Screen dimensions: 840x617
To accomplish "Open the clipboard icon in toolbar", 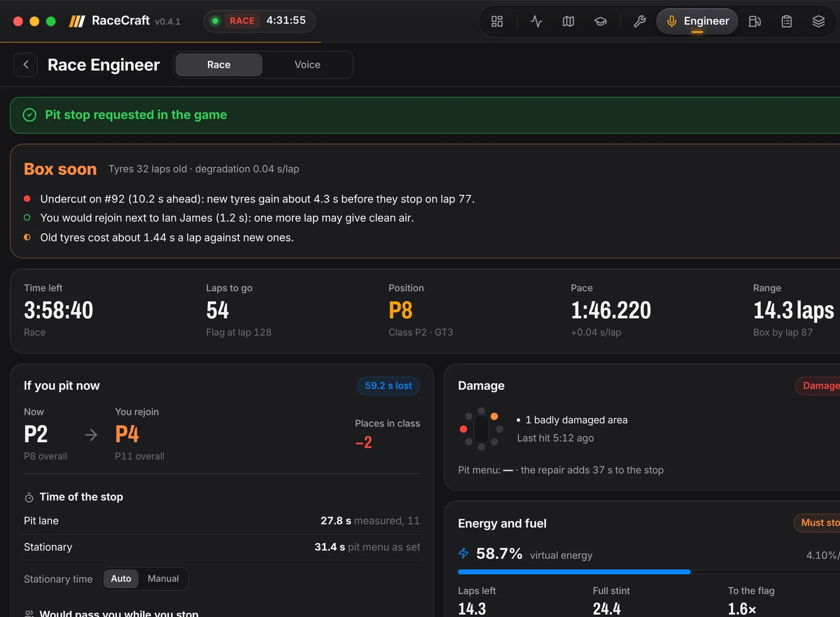I will [786, 22].
